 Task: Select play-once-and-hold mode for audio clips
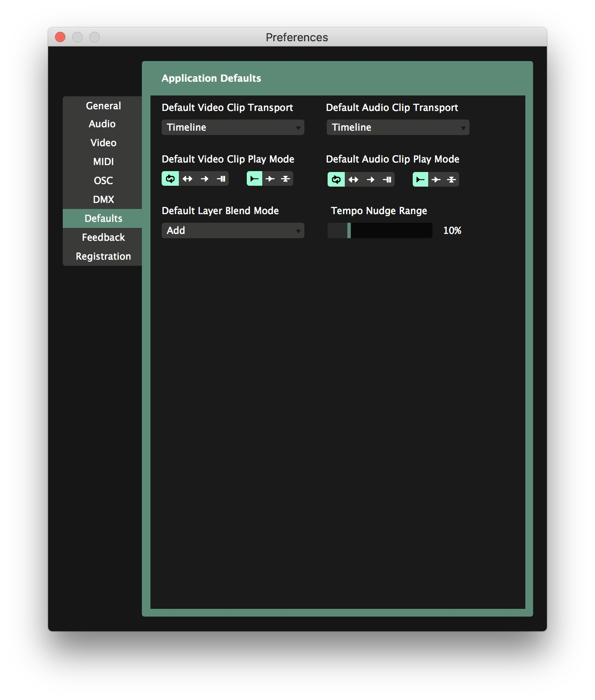(387, 180)
